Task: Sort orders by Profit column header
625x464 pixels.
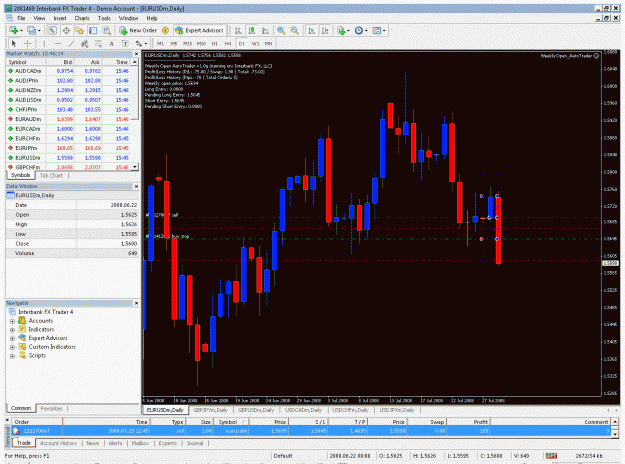Action: tap(468, 422)
